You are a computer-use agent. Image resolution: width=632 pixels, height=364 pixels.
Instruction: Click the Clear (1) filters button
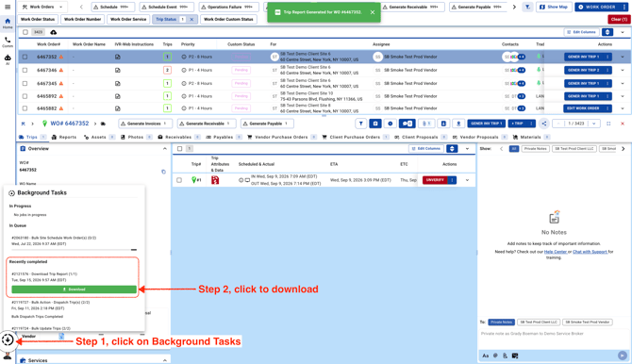pyautogui.click(x=619, y=19)
